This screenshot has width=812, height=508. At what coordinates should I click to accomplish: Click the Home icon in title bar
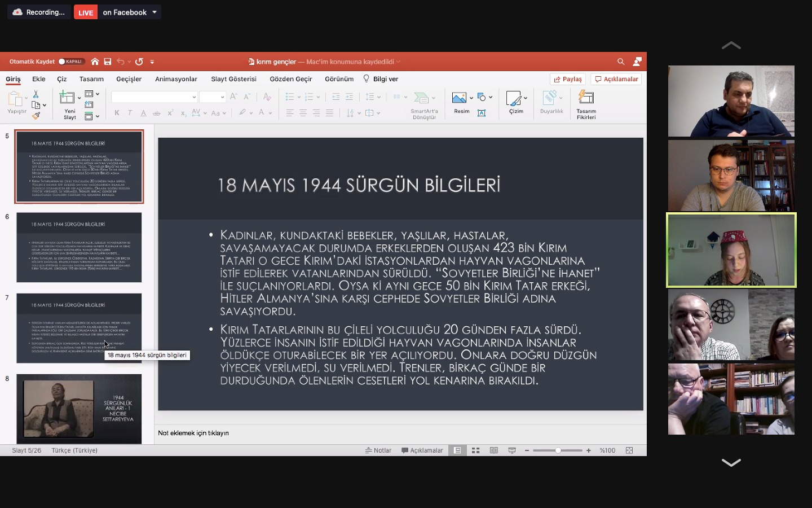pyautogui.click(x=95, y=62)
